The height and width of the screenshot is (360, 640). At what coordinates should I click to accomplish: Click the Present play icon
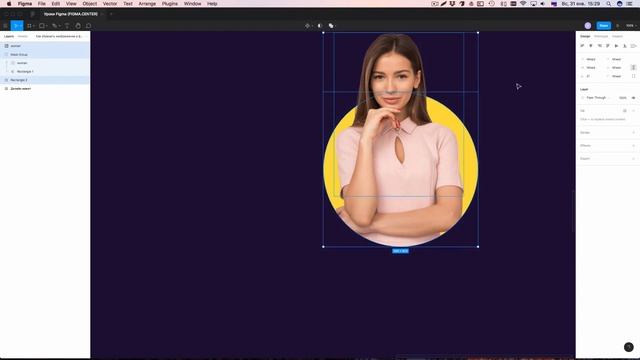[x=617, y=26]
